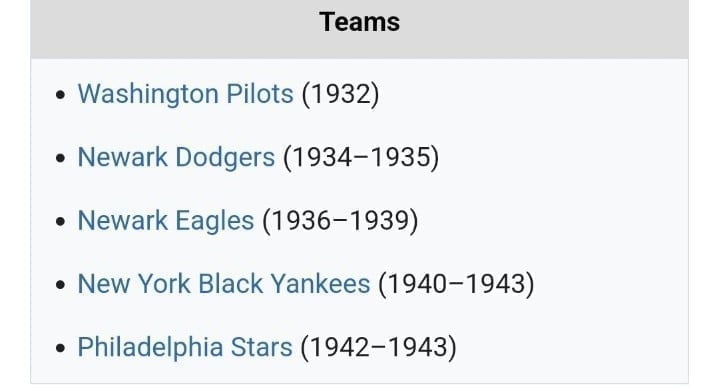Click the word Dodgers in the Newark link

[x=225, y=157]
